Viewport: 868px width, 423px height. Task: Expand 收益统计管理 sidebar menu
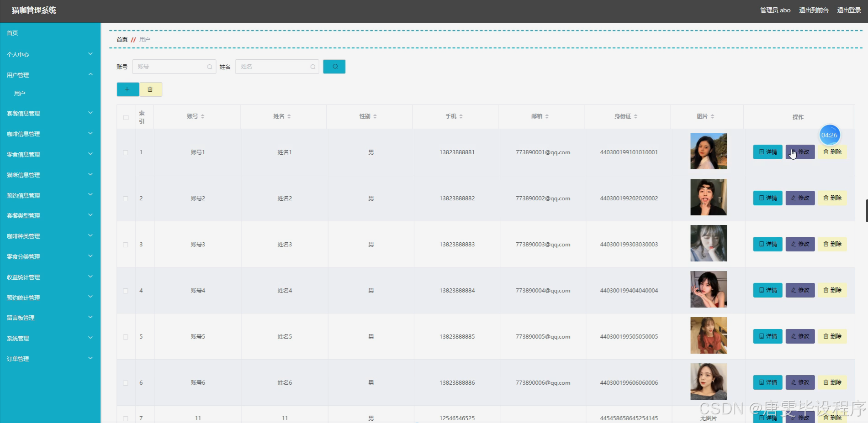[50, 277]
